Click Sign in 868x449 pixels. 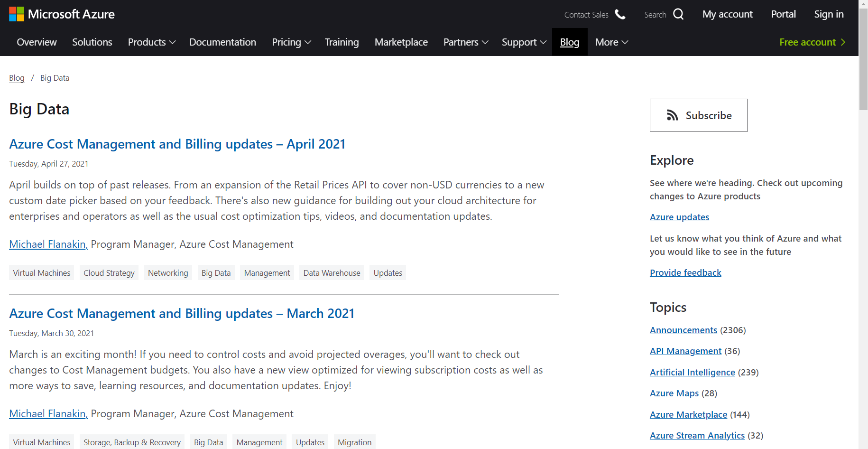[x=829, y=14]
